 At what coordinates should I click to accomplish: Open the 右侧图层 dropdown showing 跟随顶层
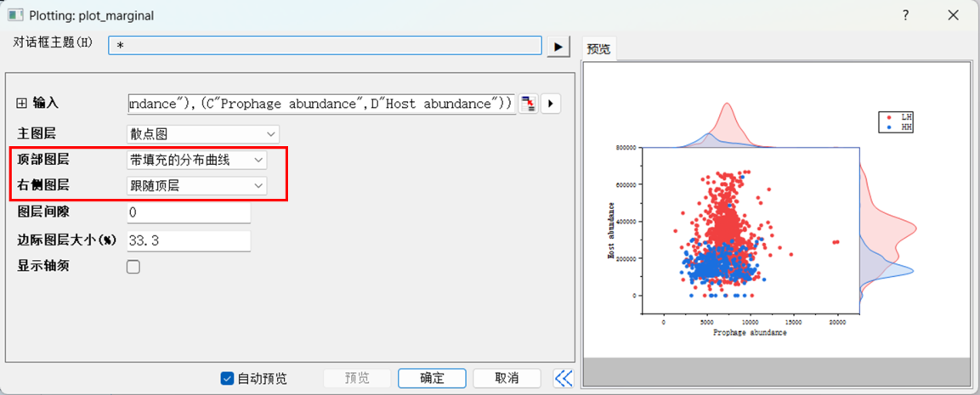[196, 186]
